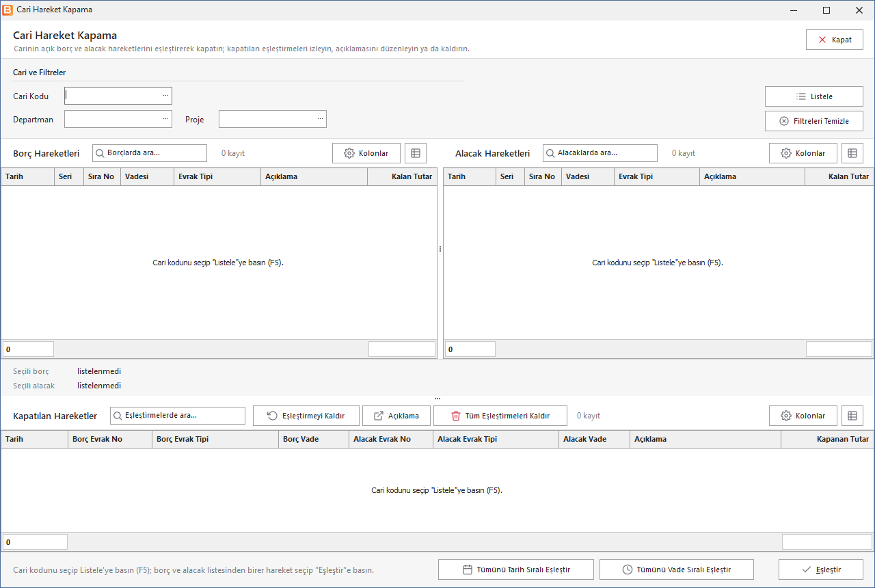
Task: Open grid layout options for Borç Hareketleri
Action: coord(416,153)
